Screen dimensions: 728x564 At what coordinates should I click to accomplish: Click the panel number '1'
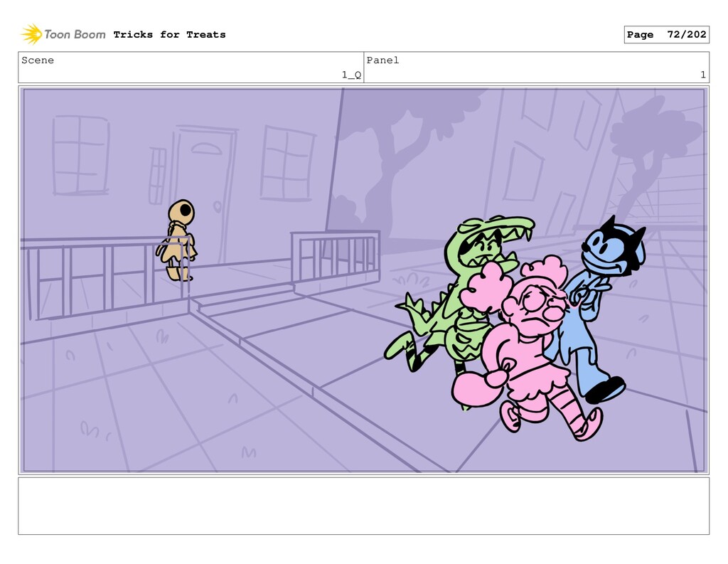tap(703, 75)
